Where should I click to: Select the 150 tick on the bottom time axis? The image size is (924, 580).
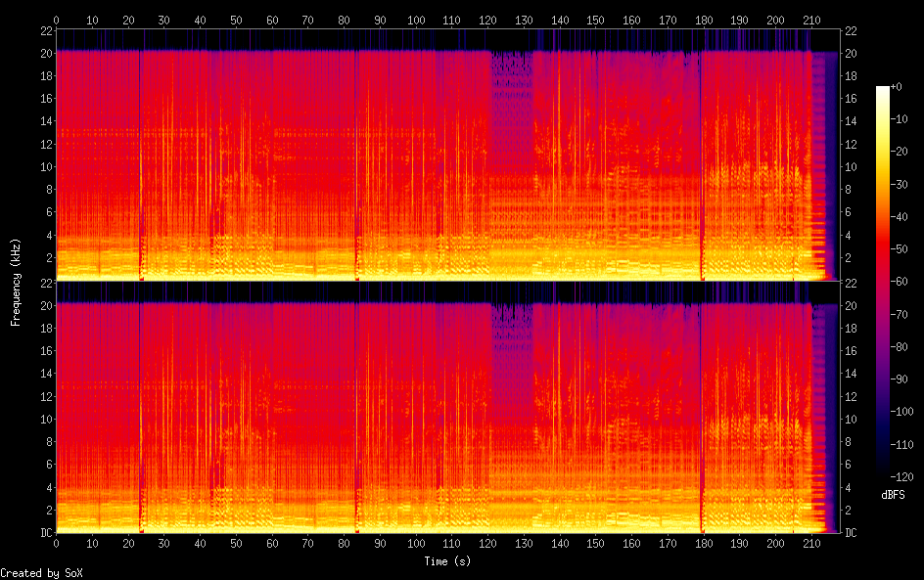coord(595,543)
